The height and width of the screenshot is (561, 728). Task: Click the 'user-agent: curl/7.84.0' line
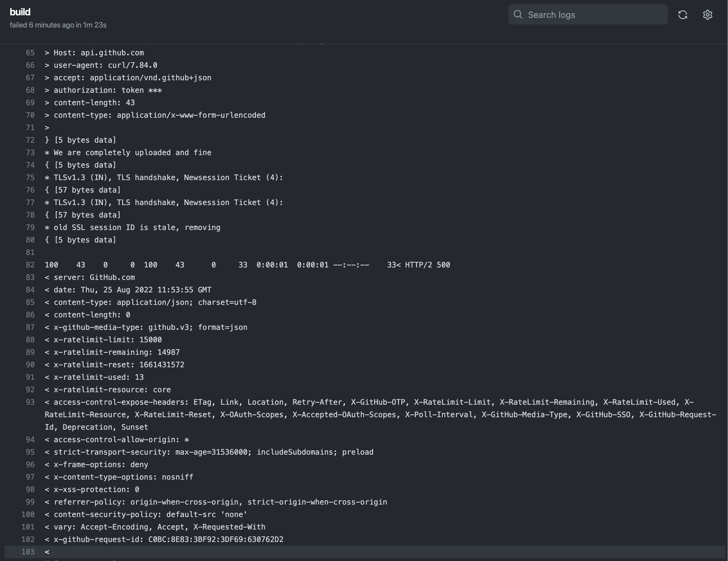pyautogui.click(x=101, y=65)
